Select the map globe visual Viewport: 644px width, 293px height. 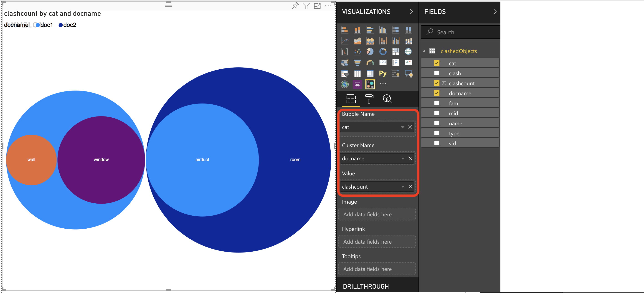408,52
